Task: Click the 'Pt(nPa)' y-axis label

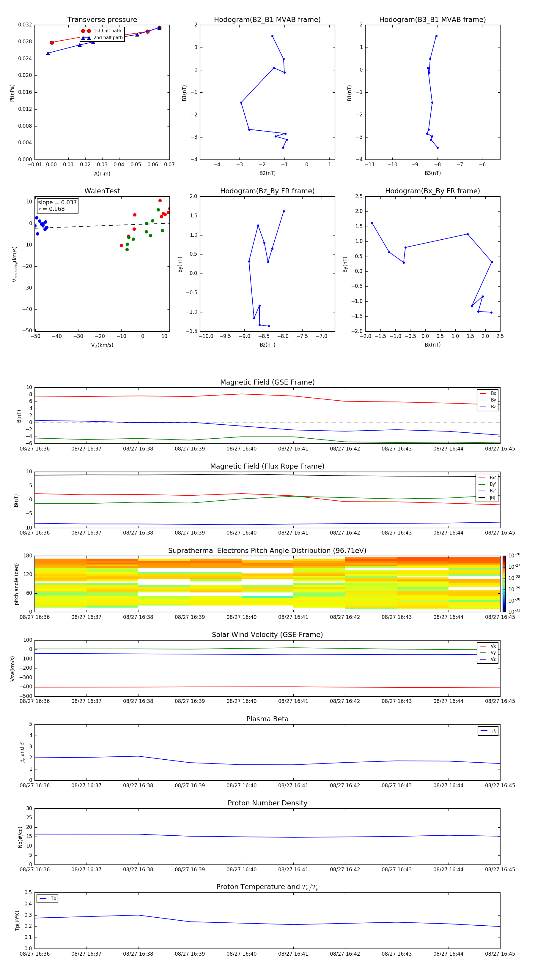Action: 12,93
